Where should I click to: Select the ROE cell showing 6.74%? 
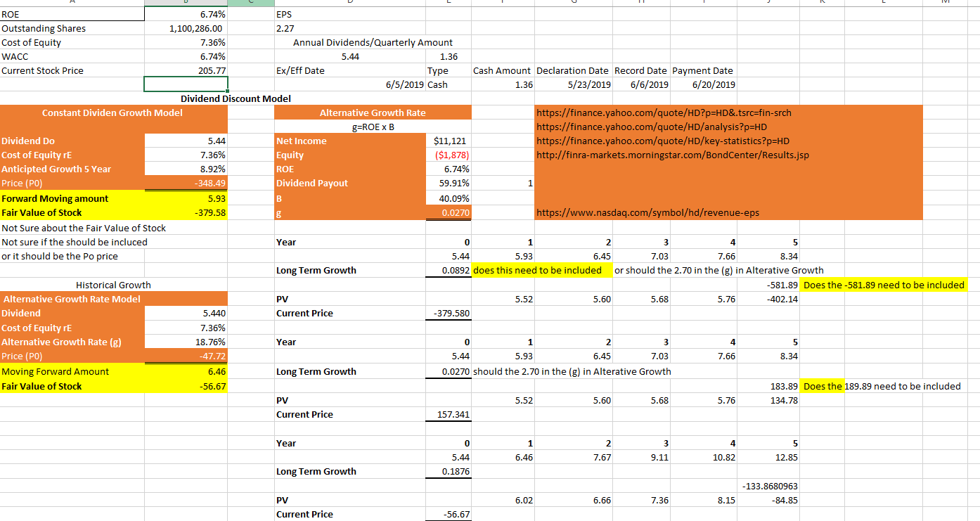(x=186, y=14)
